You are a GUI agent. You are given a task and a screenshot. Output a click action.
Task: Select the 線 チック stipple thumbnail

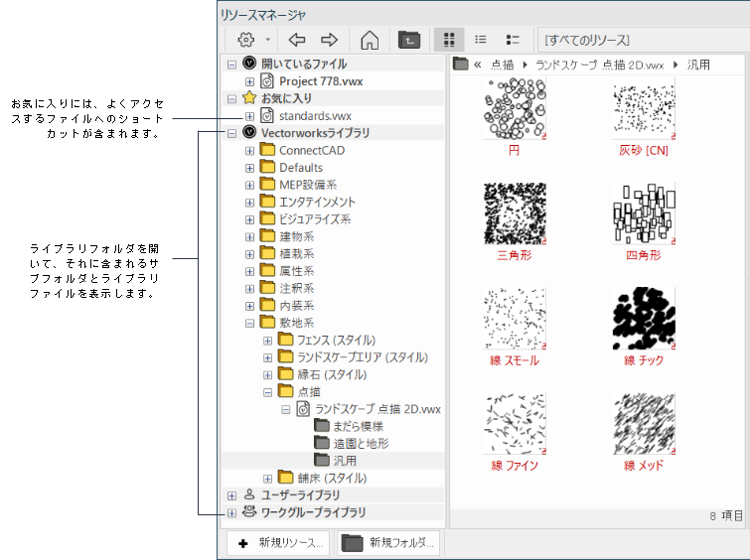644,318
